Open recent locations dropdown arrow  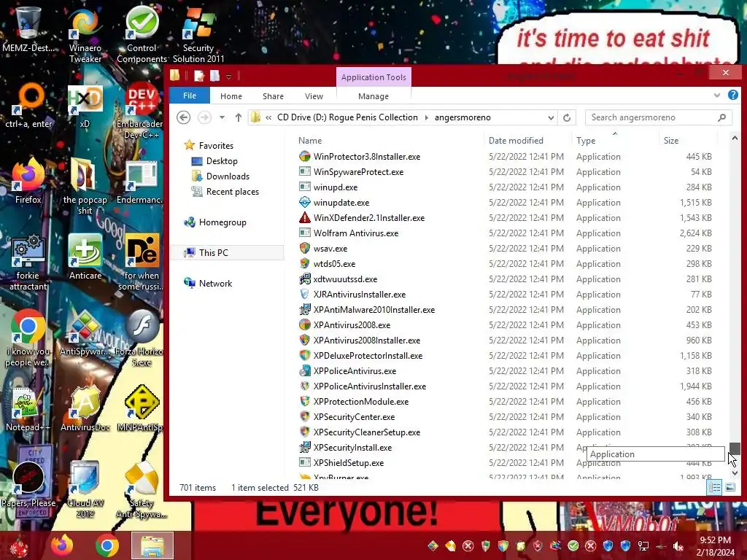click(222, 117)
